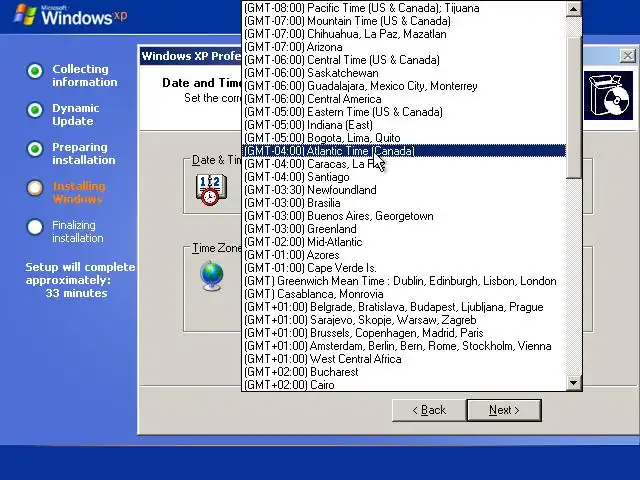Click the Date & Time calendar clock icon
The image size is (640, 480).
click(x=211, y=189)
